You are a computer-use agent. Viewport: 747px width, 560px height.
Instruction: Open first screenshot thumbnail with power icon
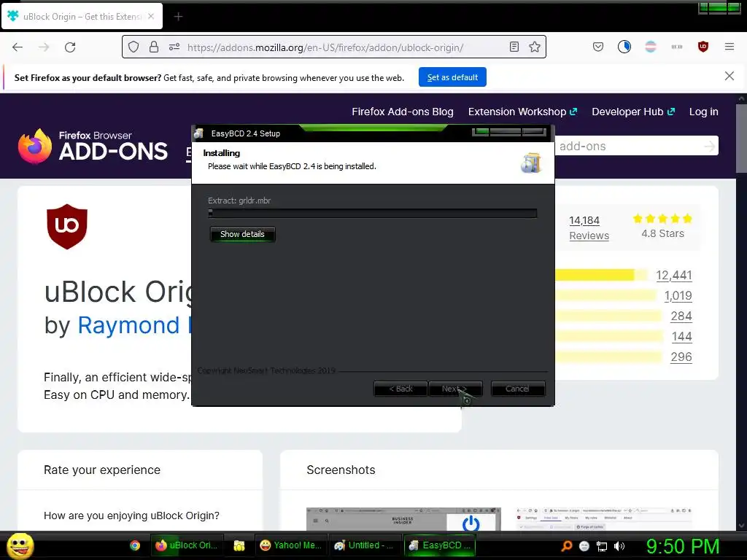pos(403,519)
